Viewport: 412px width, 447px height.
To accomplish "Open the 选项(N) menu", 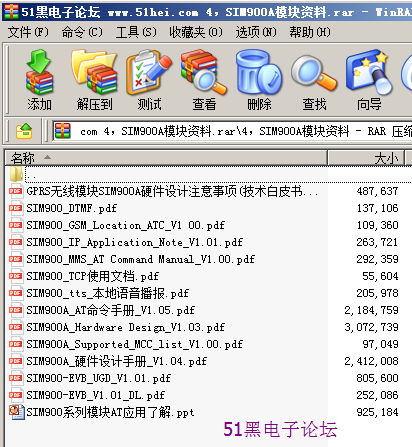I will (x=256, y=32).
